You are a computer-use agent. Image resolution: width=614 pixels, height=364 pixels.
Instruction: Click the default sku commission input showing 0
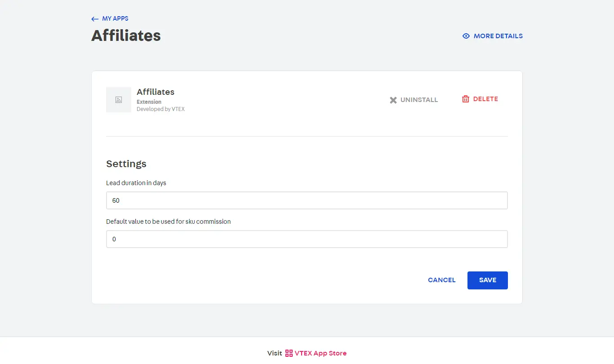pos(307,239)
